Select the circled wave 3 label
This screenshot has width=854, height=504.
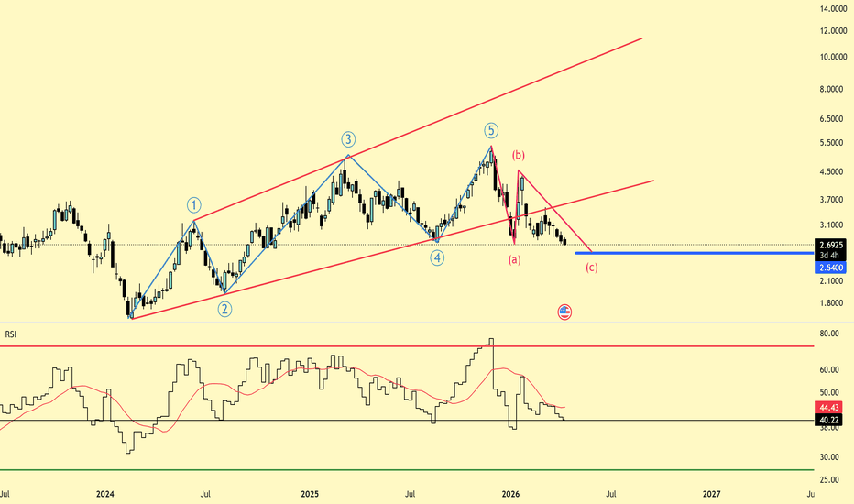coord(348,139)
